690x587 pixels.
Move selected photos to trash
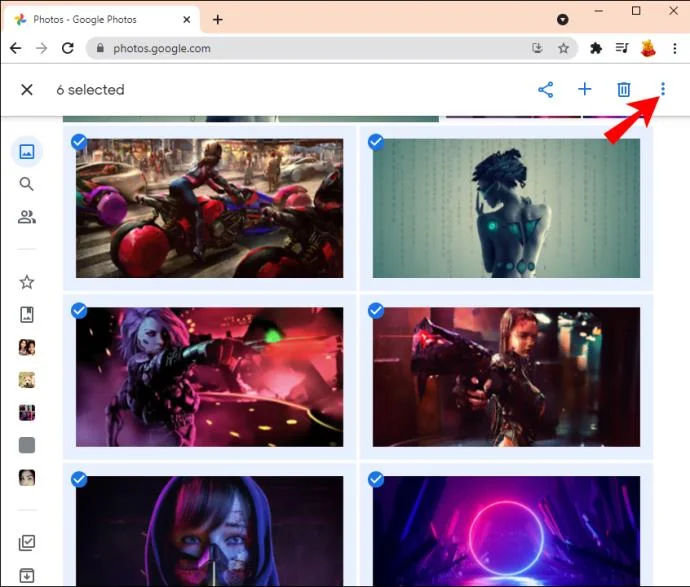pyautogui.click(x=624, y=90)
